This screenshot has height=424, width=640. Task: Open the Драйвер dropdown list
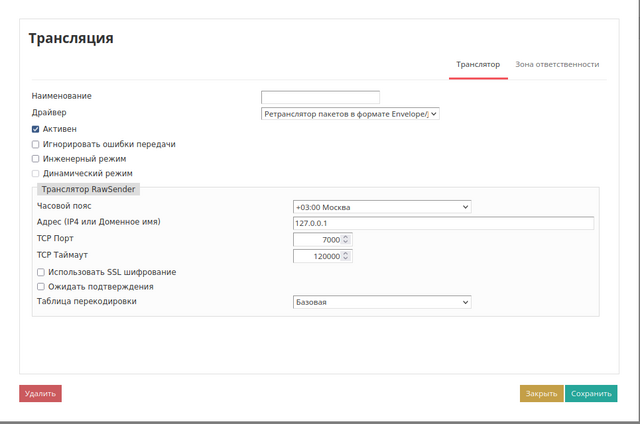pyautogui.click(x=350, y=114)
